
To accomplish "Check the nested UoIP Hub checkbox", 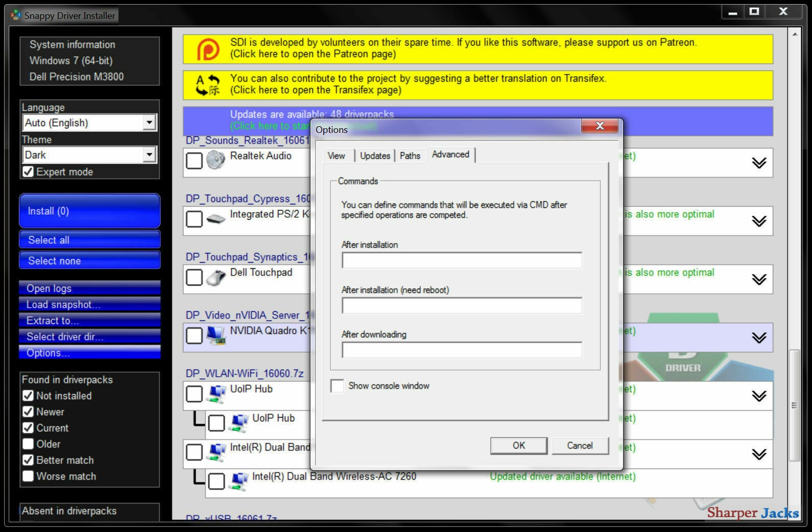I will (x=217, y=423).
